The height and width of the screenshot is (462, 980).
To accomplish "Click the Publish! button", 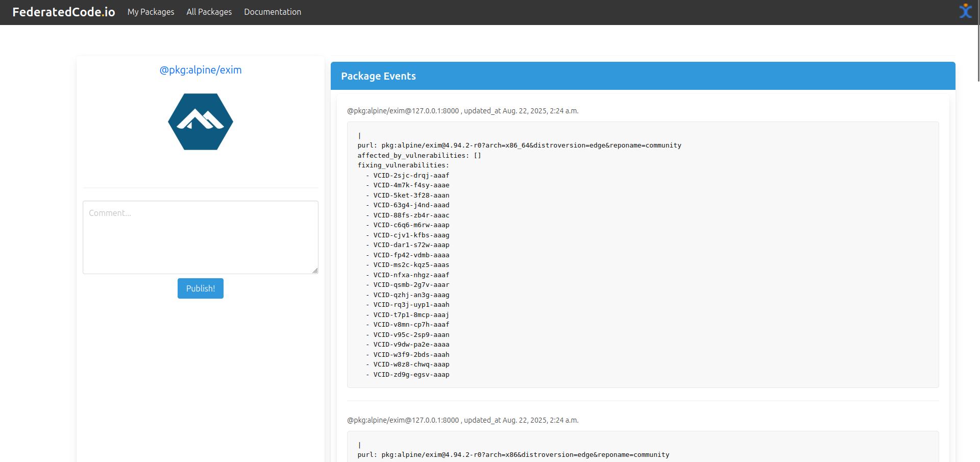I will (x=201, y=288).
